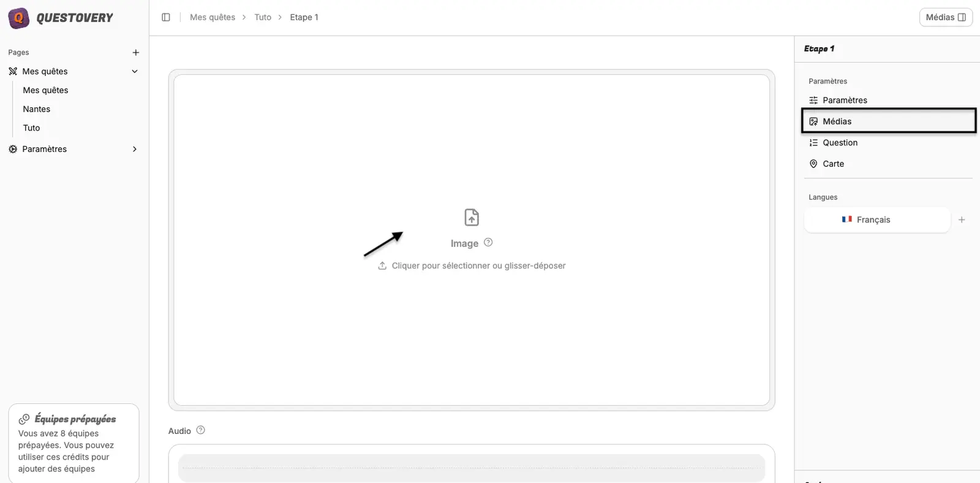This screenshot has height=483, width=980.
Task: Open help icon next to Audio
Action: [x=200, y=430]
